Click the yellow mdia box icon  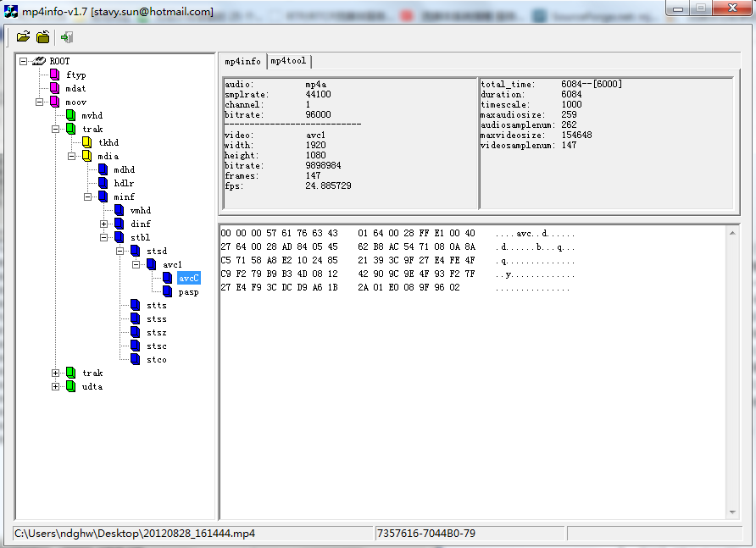(86, 156)
